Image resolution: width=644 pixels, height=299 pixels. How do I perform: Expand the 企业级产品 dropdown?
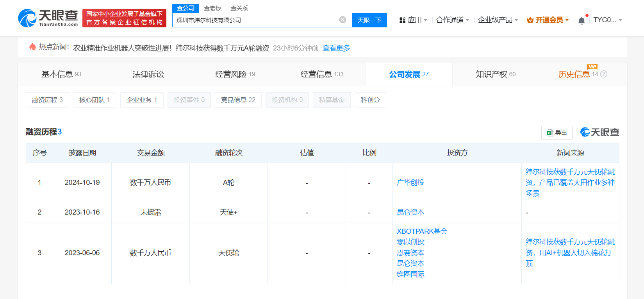pos(498,20)
